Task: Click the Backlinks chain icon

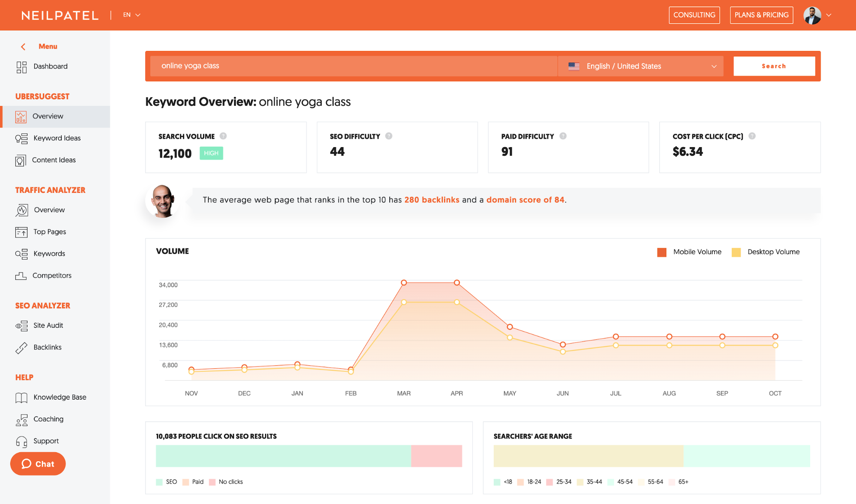Action: point(21,348)
